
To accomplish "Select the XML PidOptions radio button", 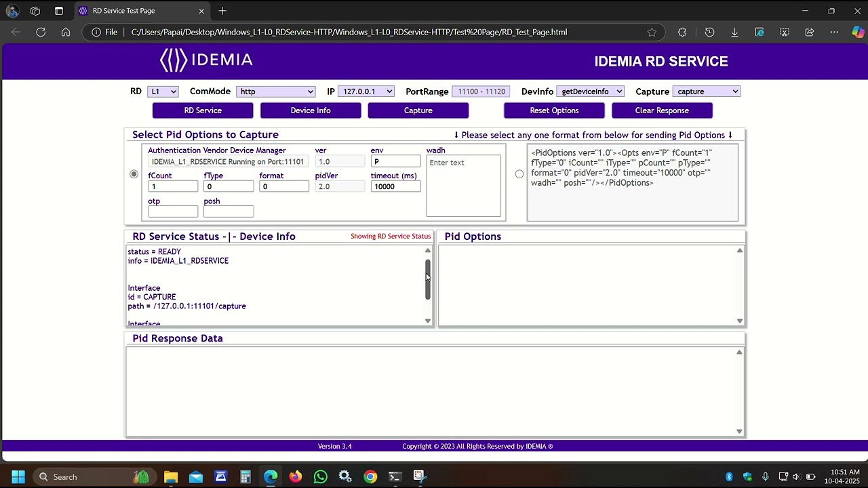I will (x=519, y=174).
